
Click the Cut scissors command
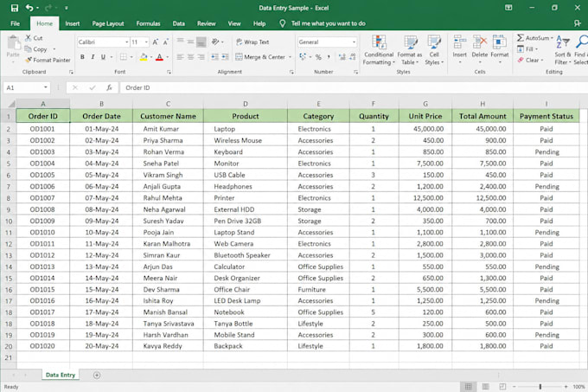(34, 38)
